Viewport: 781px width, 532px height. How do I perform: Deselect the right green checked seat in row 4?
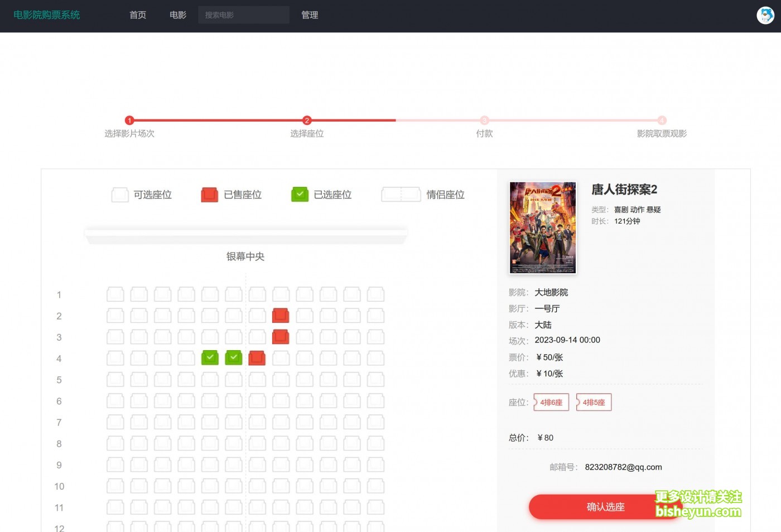tap(233, 358)
